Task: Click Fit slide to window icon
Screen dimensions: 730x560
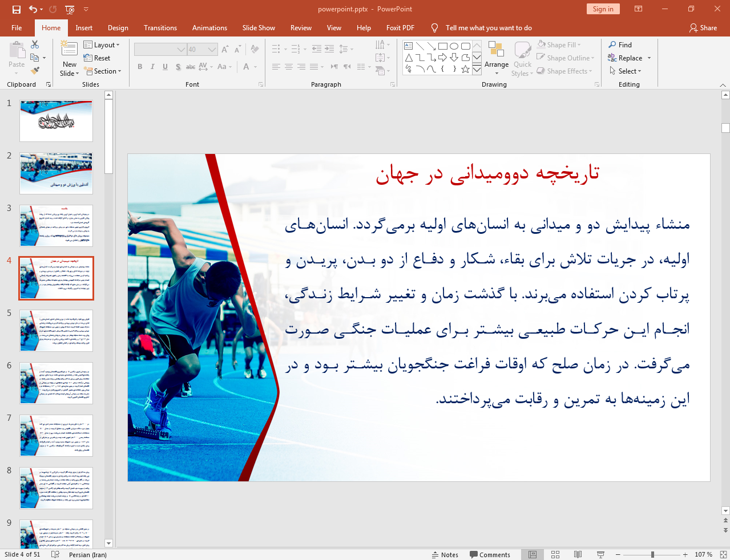Action: click(x=723, y=554)
